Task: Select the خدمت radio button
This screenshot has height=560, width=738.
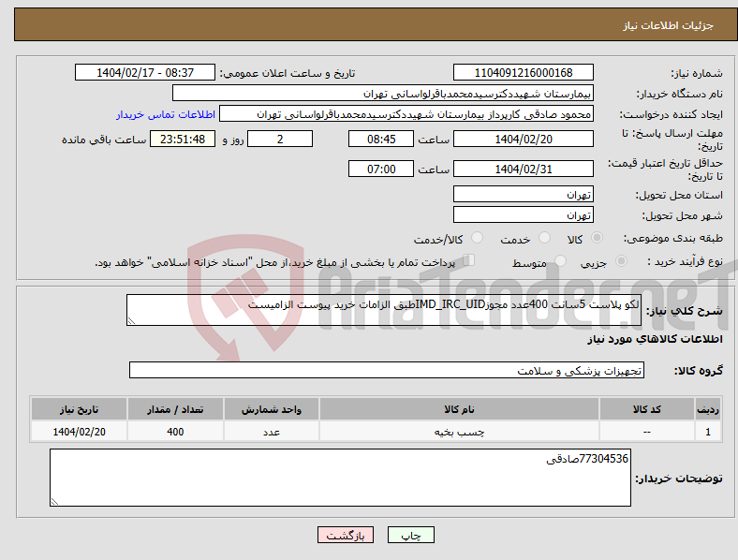Action: coord(544,238)
